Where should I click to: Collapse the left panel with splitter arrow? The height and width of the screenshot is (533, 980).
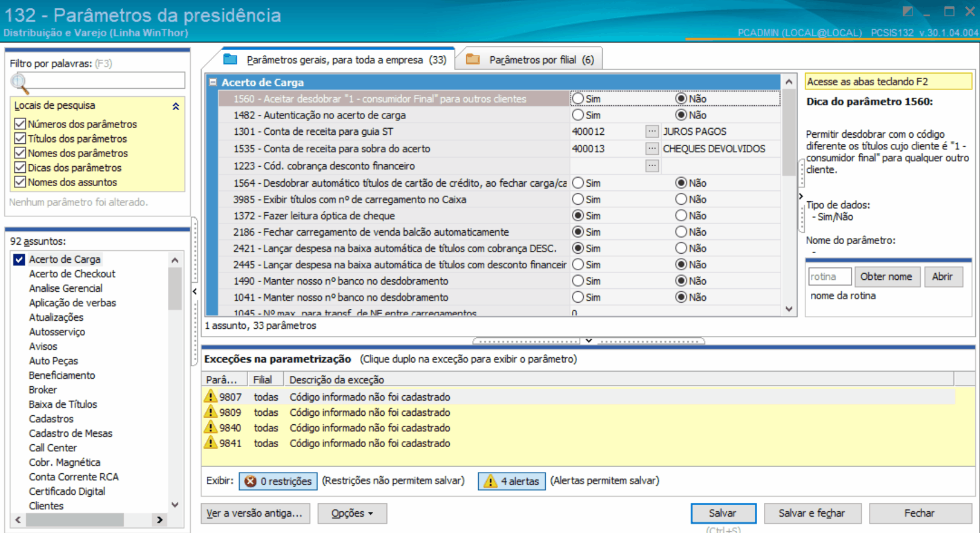pos(194,291)
